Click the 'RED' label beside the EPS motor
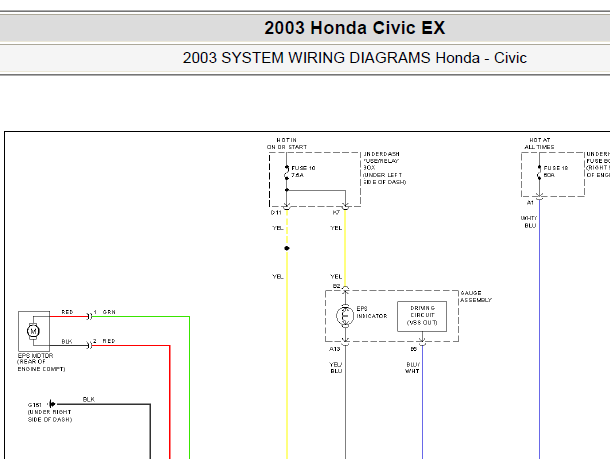Screen dimensions: 610x459 67,312
